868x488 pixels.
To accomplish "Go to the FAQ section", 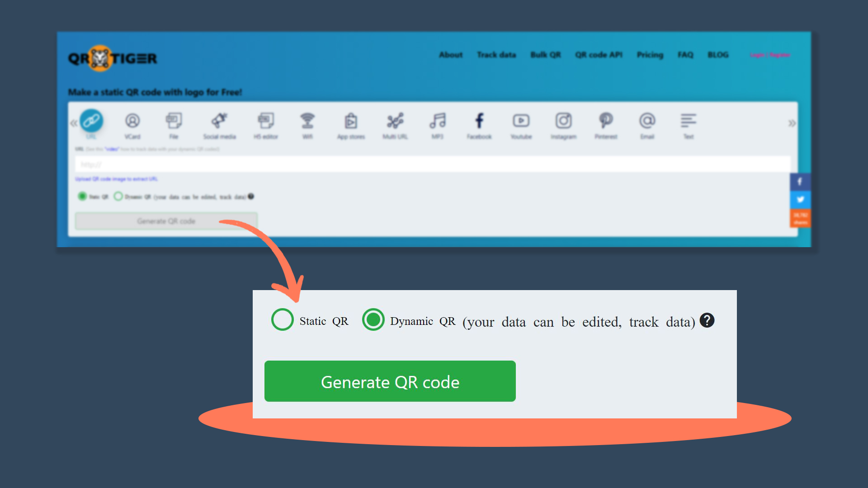I will point(685,55).
